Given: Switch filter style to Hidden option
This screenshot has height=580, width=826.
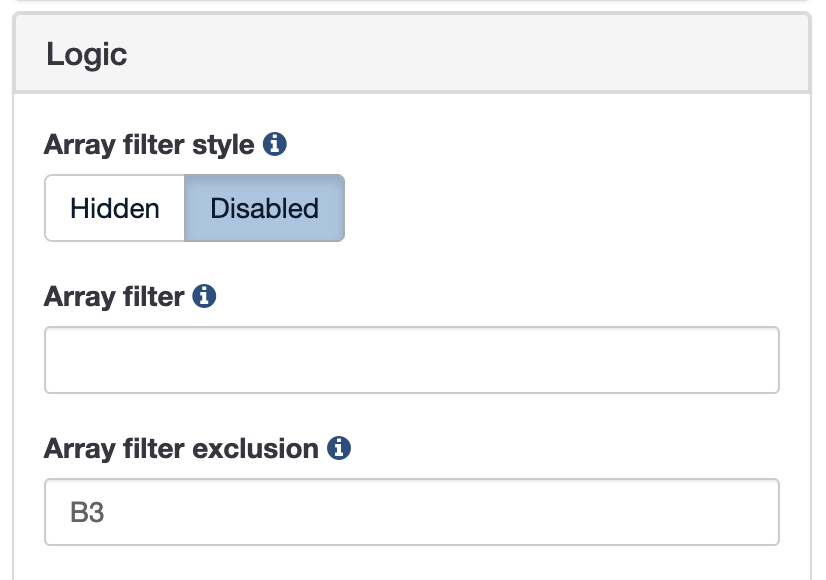Looking at the screenshot, I should 115,209.
